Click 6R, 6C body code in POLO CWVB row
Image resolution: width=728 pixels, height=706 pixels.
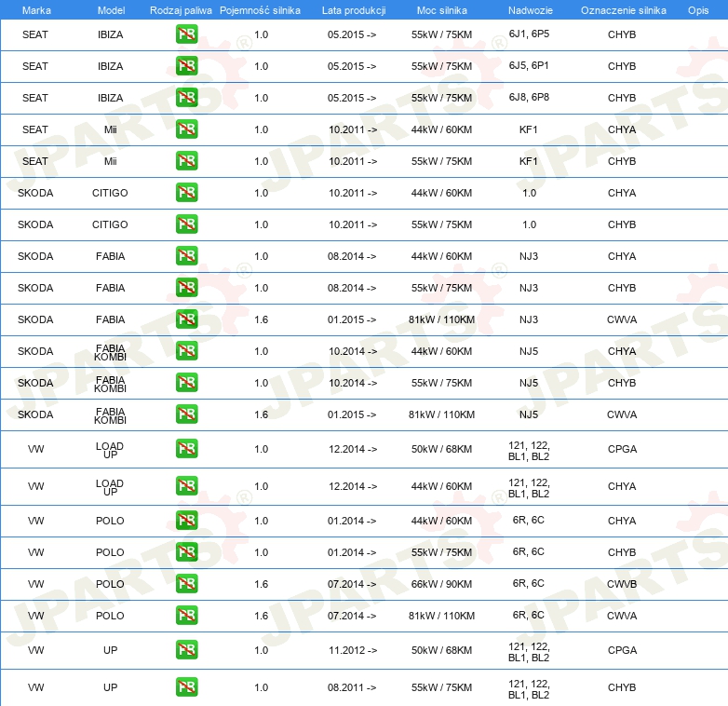[529, 583]
